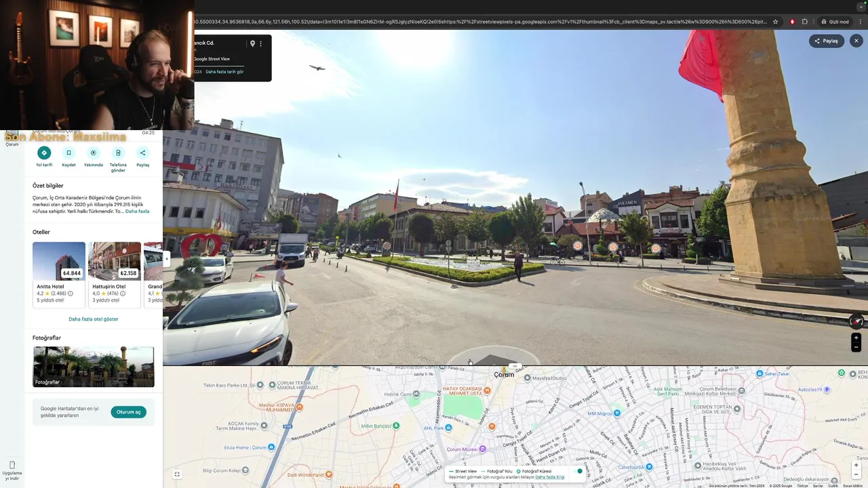Click the info icon next to Anitta rating
The height and width of the screenshot is (488, 868).
tap(71, 293)
